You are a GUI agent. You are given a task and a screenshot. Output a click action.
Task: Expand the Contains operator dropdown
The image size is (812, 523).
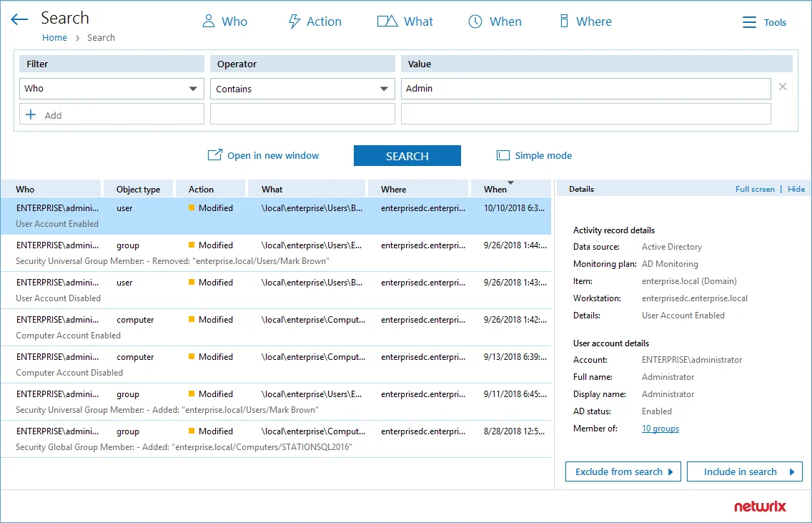pos(384,89)
